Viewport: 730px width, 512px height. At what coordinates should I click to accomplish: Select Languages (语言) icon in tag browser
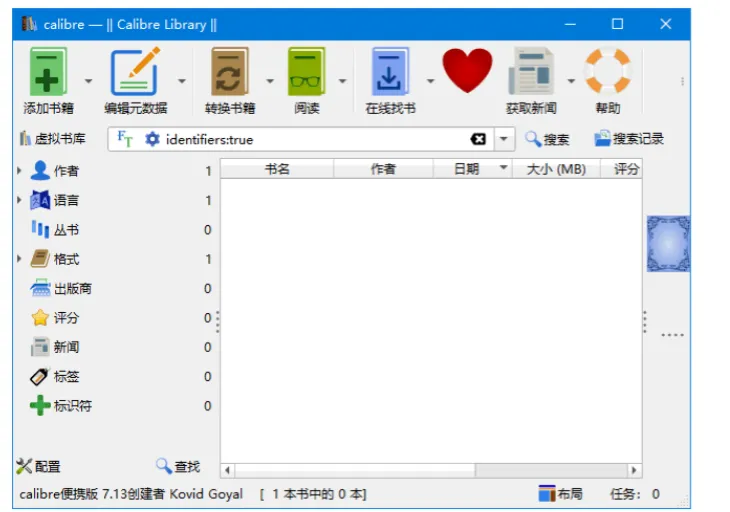[40, 200]
